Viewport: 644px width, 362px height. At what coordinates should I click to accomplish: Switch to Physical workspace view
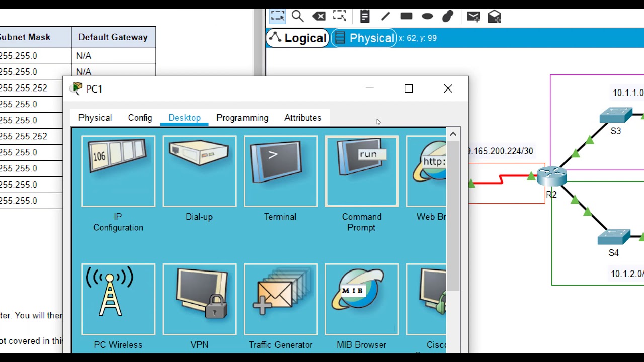click(365, 38)
